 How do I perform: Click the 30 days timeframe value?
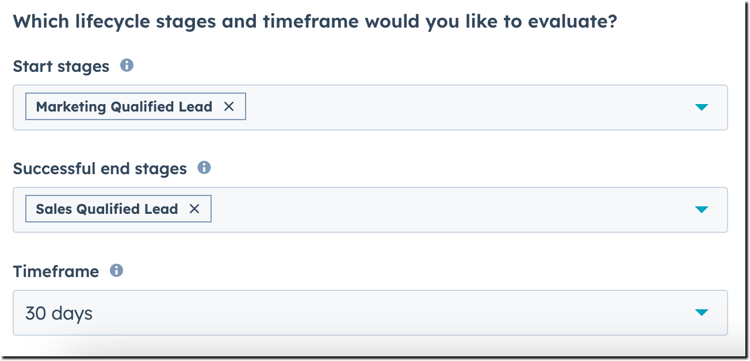59,314
